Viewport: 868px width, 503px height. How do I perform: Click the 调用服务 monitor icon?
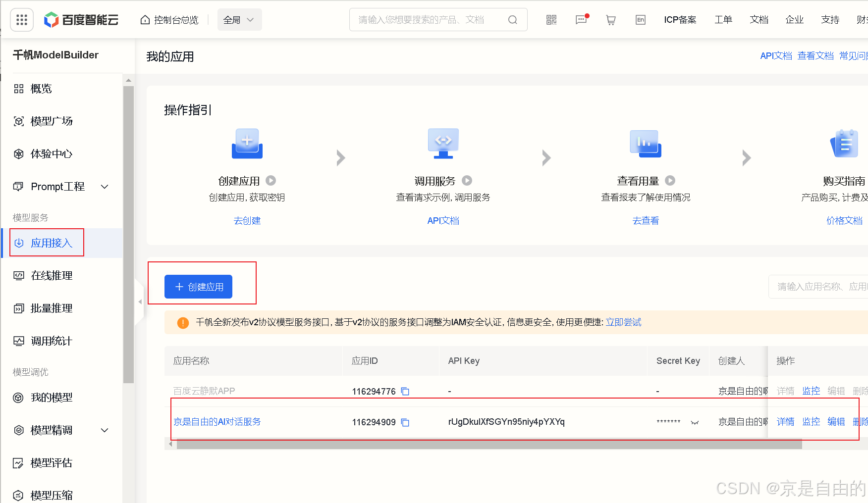point(443,144)
